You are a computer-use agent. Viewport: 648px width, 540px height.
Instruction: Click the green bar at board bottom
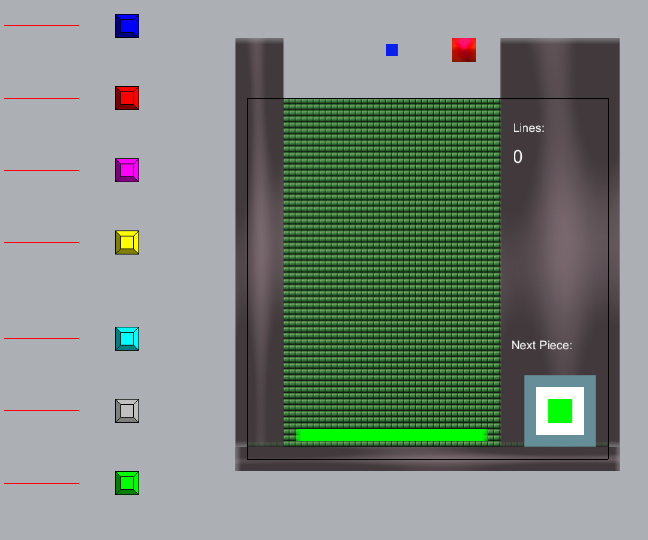click(x=392, y=435)
